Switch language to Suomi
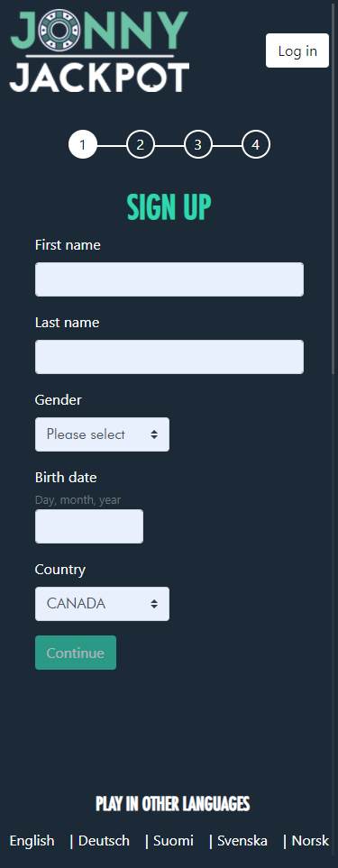Viewport: 338px width, 868px height. 174,841
